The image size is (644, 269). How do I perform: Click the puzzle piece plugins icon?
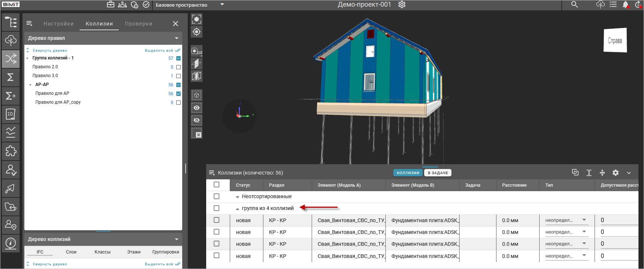click(x=11, y=151)
